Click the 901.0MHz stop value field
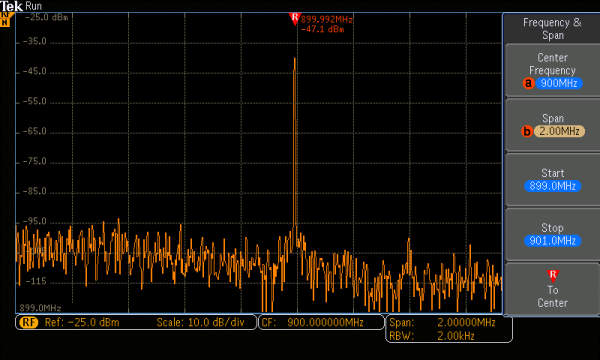This screenshot has width=600, height=360. click(553, 241)
